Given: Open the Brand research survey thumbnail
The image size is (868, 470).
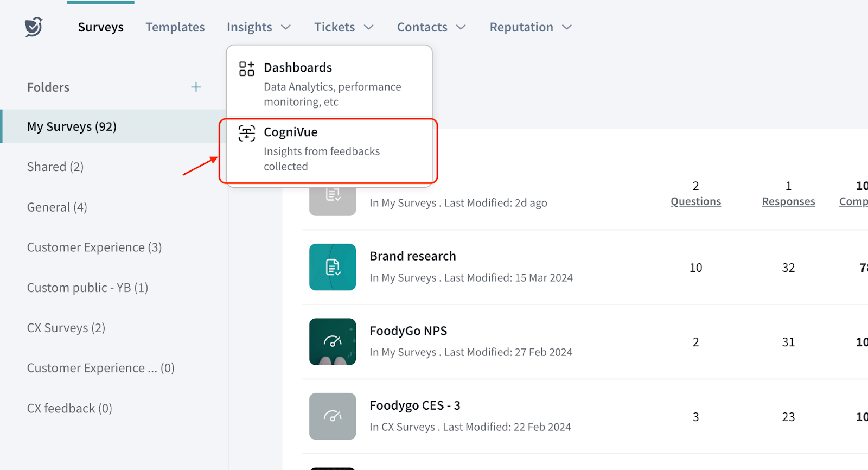Looking at the screenshot, I should point(333,267).
